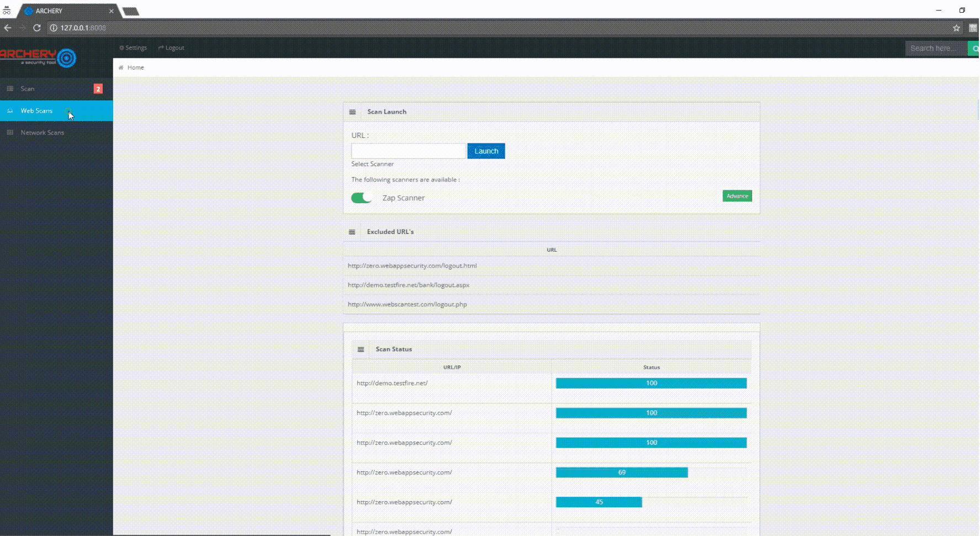Click the Scan sidebar grid icon
Image resolution: width=980 pixels, height=536 pixels.
click(x=10, y=88)
